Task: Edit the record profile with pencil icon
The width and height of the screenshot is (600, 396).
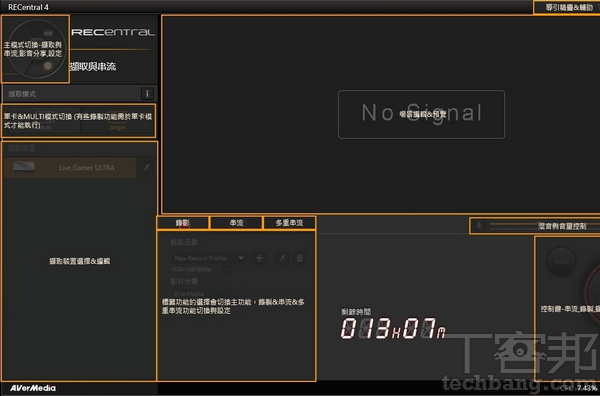Action: tap(282, 258)
